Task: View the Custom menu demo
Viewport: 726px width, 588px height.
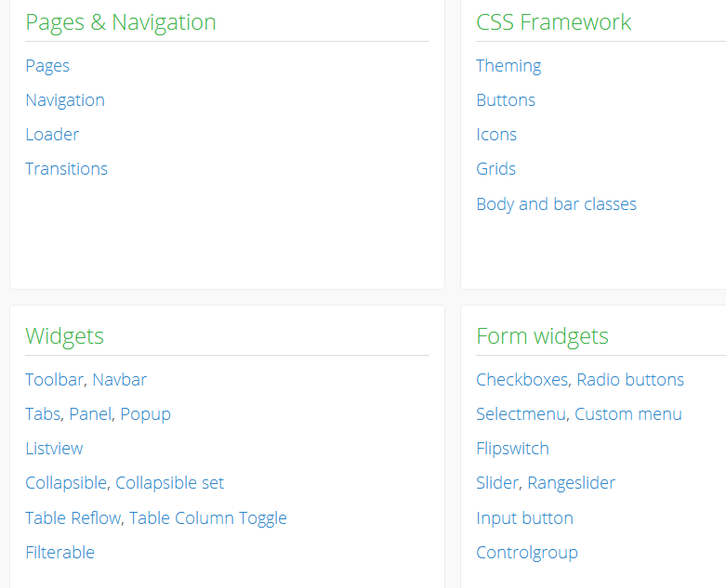Action: tap(628, 414)
